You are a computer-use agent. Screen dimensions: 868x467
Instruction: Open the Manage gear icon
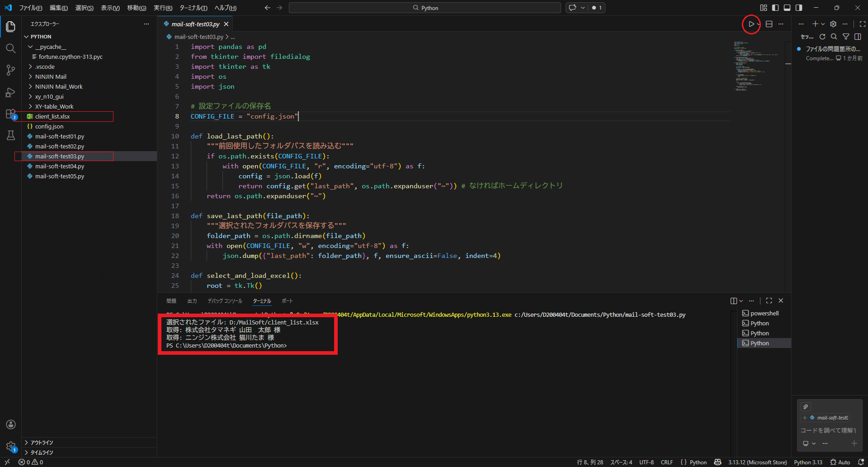click(10, 446)
